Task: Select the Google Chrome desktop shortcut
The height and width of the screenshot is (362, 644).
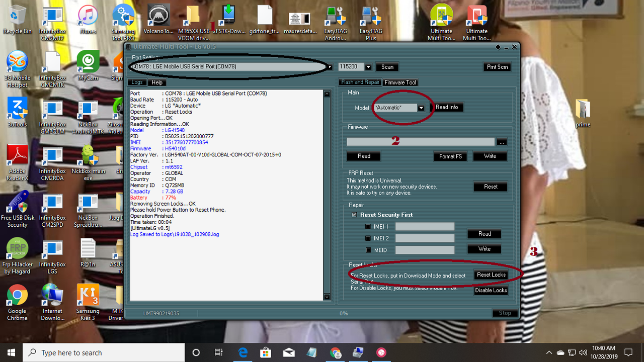Action: (17, 303)
